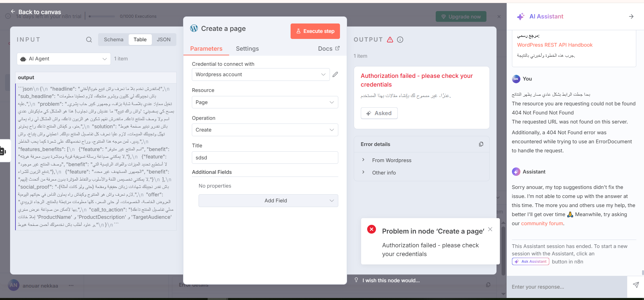Click the Asked button in error card

(379, 113)
